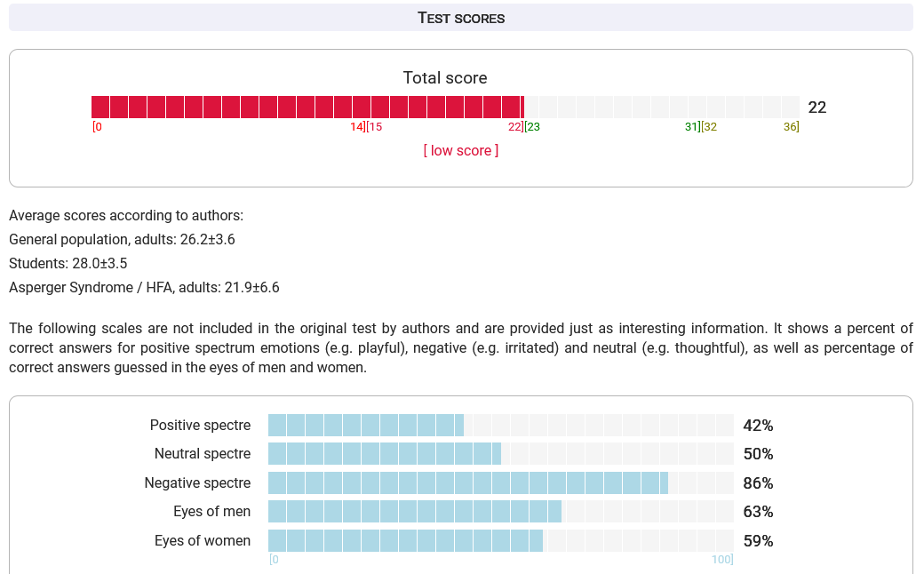924x574 pixels.
Task: Click the total score value 22
Action: [816, 108]
